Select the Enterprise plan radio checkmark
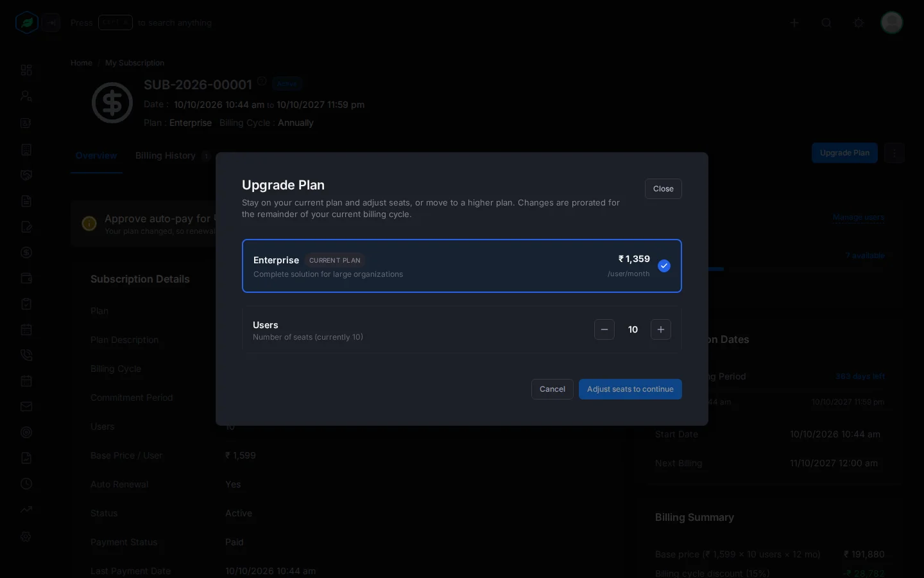Screen dimensions: 924x578 click(664, 266)
